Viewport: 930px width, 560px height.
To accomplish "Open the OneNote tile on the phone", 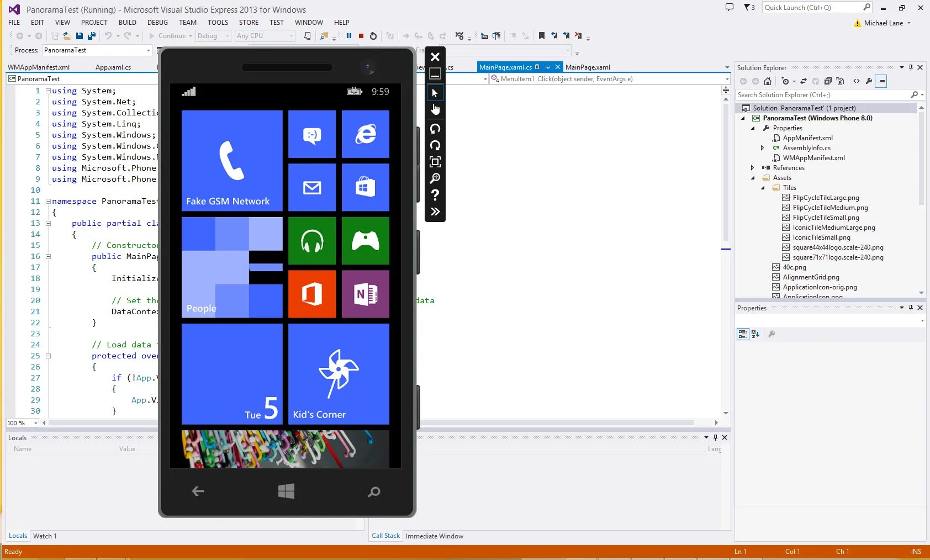I will click(366, 294).
